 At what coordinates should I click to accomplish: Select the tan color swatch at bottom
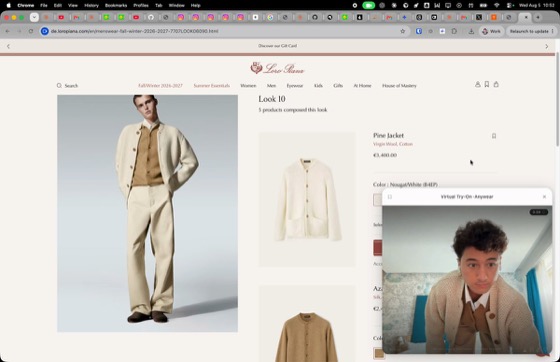point(379,353)
